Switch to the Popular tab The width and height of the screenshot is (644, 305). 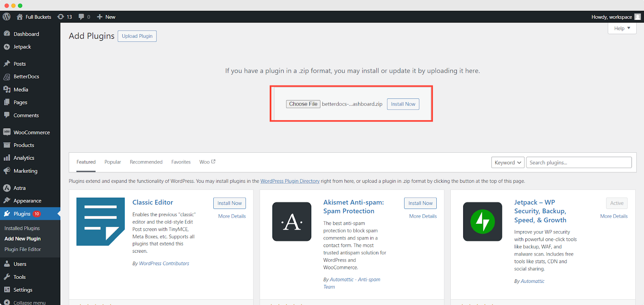tap(113, 162)
